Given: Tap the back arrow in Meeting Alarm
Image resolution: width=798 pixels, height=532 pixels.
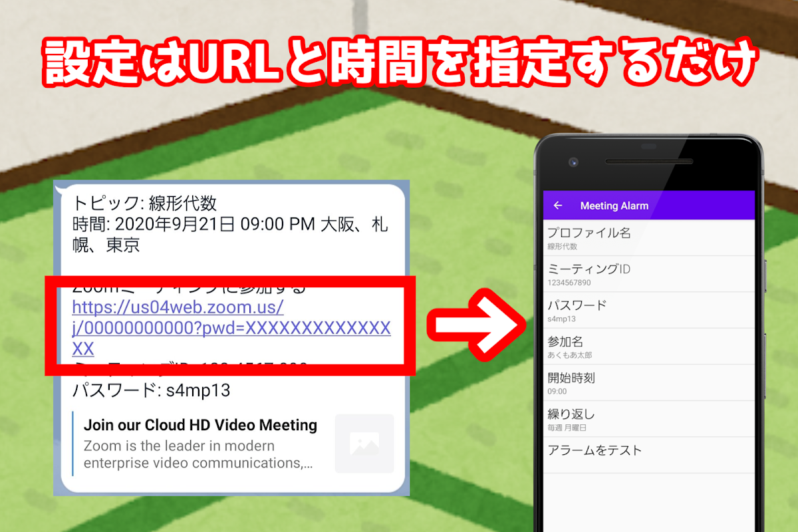Looking at the screenshot, I should pyautogui.click(x=558, y=205).
